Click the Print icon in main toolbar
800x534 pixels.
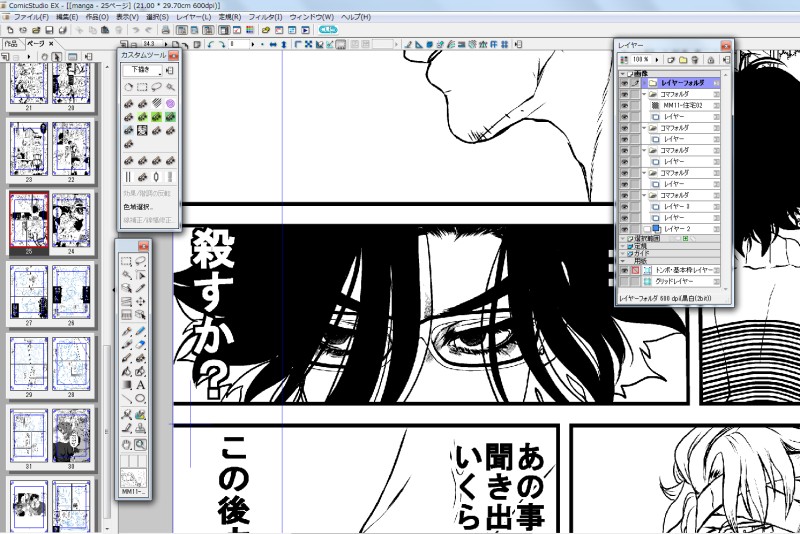165,30
